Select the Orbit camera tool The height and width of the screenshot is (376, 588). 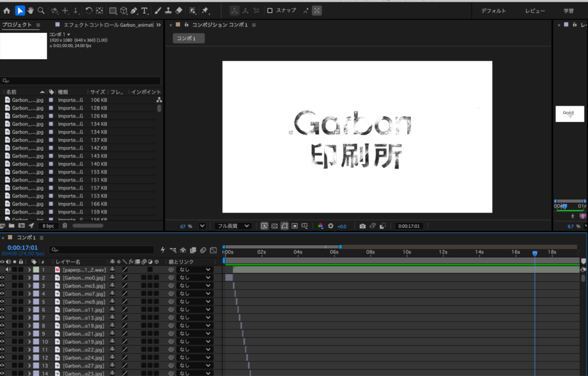click(55, 10)
